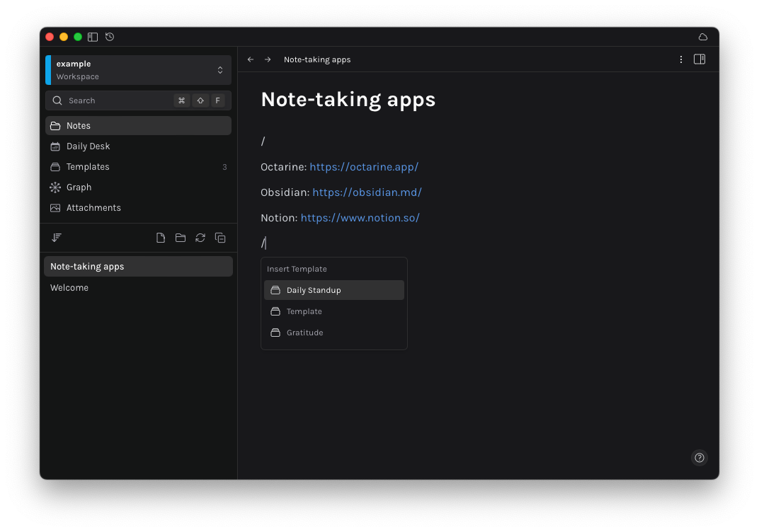Open the Octarine website link

(363, 167)
